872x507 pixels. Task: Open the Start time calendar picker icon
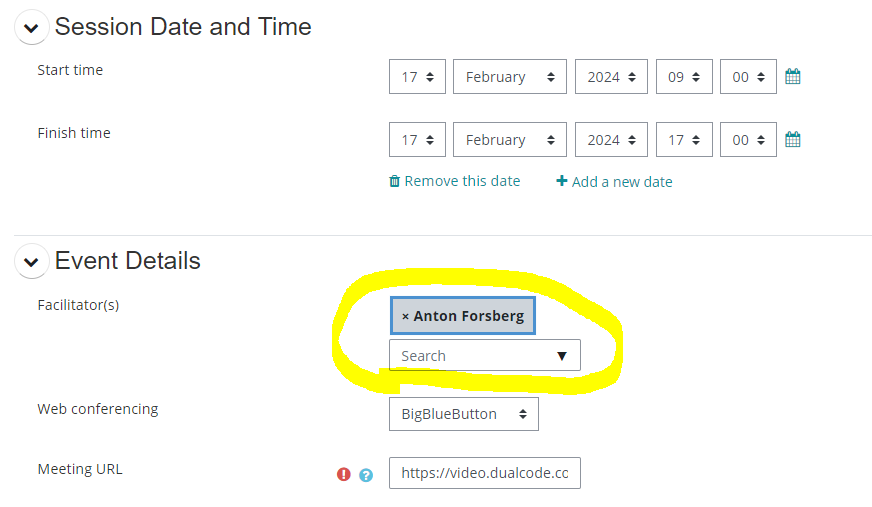pyautogui.click(x=793, y=77)
